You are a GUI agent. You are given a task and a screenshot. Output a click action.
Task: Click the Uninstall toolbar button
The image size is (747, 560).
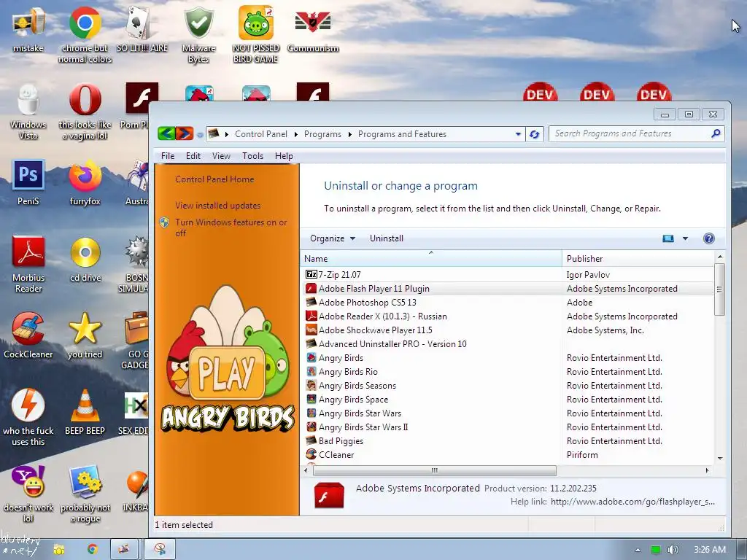[x=387, y=238]
